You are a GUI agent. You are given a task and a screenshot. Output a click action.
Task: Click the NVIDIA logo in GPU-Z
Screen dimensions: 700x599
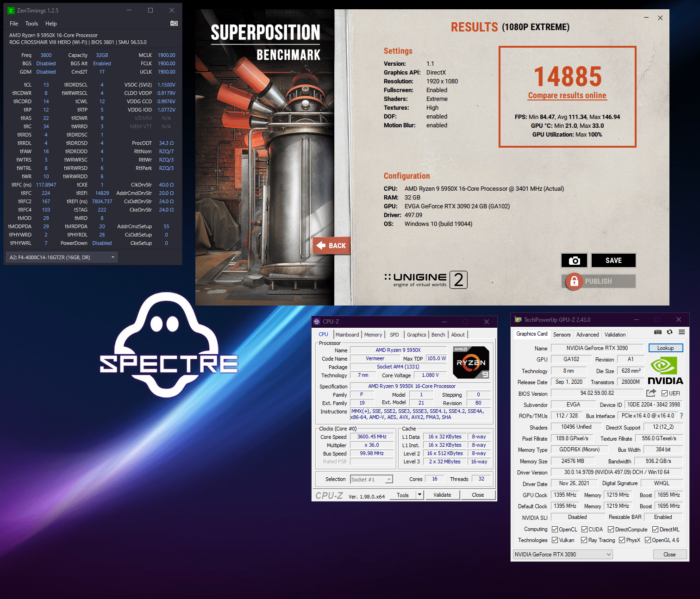[x=665, y=371]
